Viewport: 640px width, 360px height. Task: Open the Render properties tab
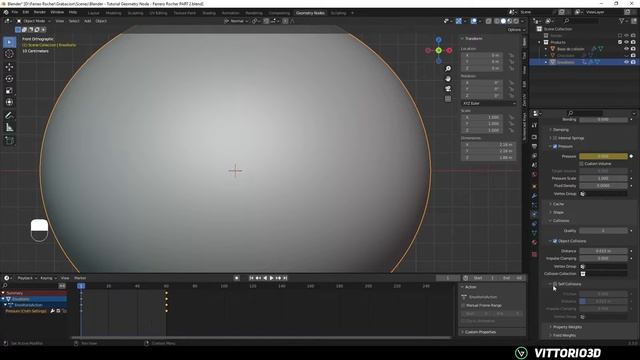(x=534, y=137)
